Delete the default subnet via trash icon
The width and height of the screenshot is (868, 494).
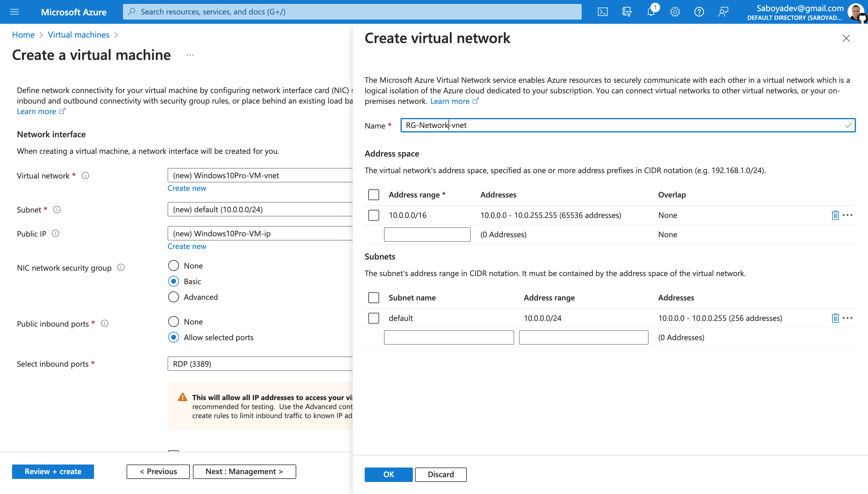[x=835, y=318]
